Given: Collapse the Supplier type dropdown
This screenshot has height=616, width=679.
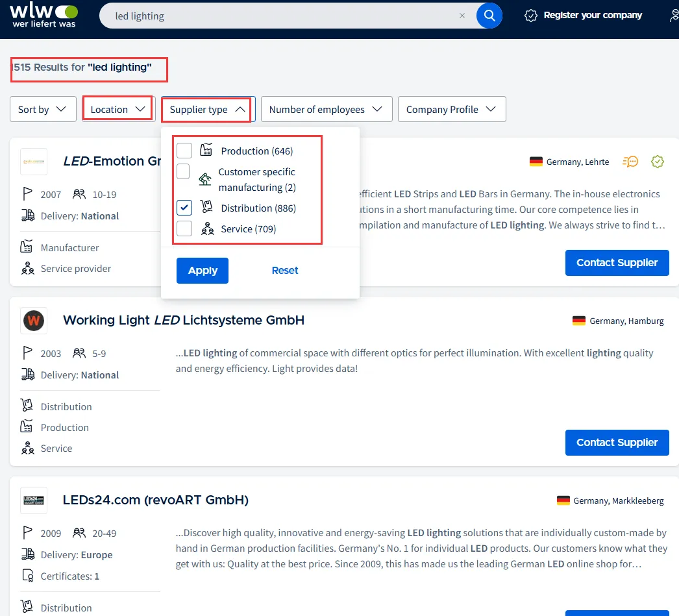Looking at the screenshot, I should (208, 109).
